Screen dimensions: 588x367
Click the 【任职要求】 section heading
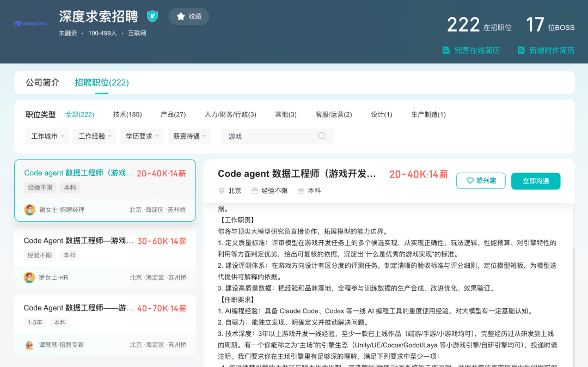[237, 299]
